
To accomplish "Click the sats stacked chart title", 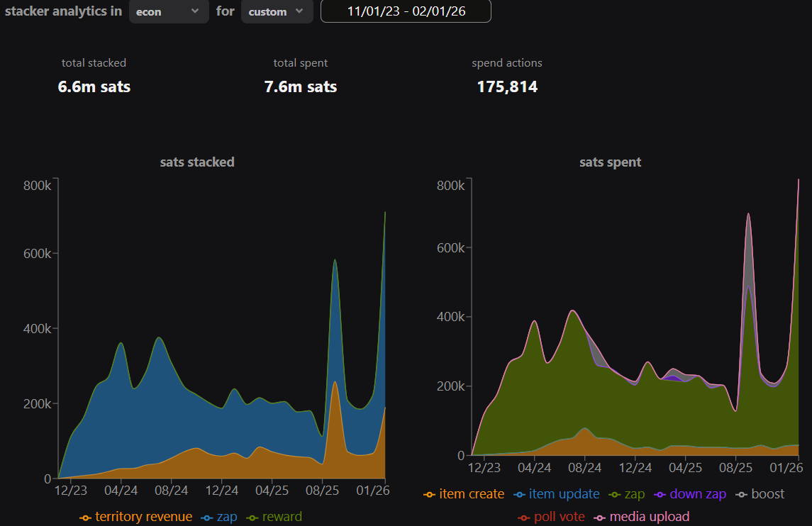I will pos(197,162).
